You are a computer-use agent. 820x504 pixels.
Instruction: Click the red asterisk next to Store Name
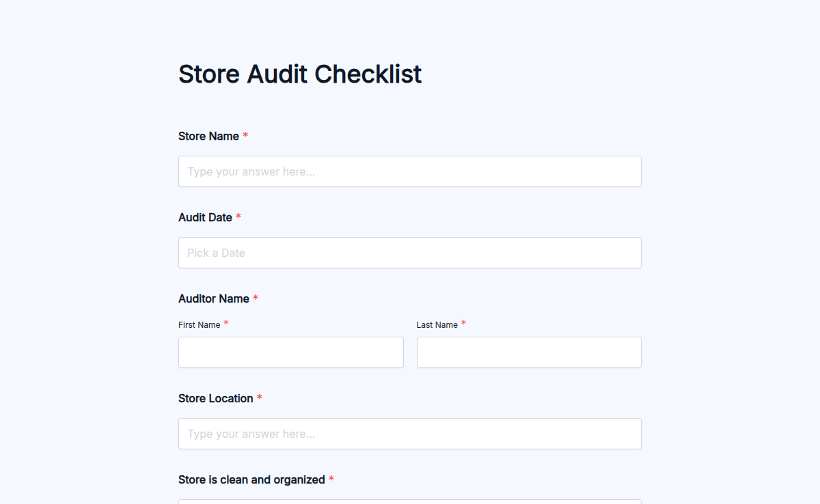point(245,135)
